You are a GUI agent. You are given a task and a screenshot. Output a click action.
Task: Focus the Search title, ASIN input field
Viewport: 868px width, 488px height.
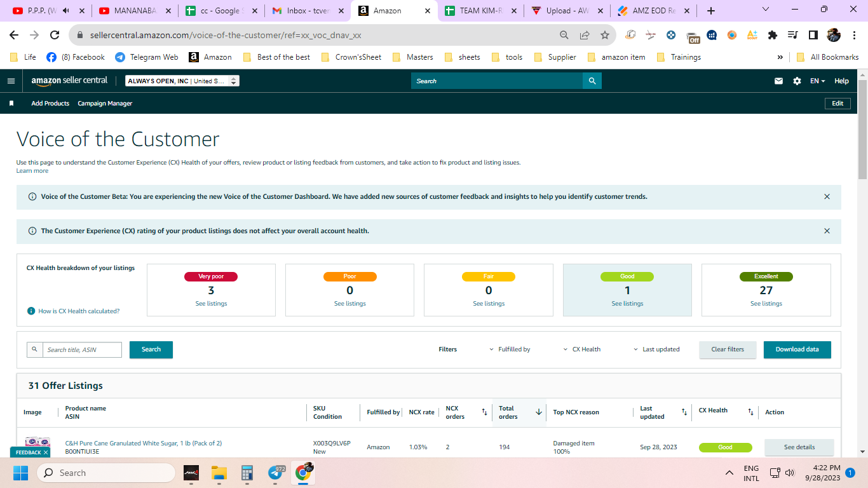click(82, 349)
